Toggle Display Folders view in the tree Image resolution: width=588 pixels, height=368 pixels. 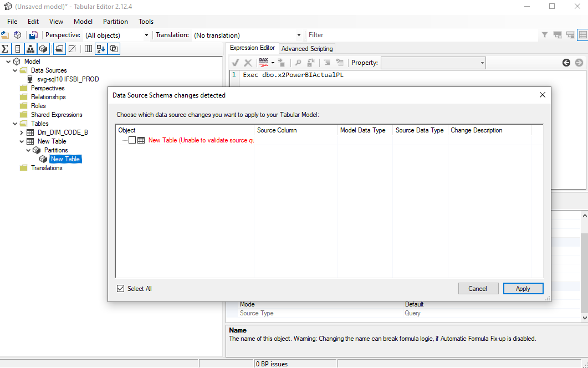click(59, 48)
